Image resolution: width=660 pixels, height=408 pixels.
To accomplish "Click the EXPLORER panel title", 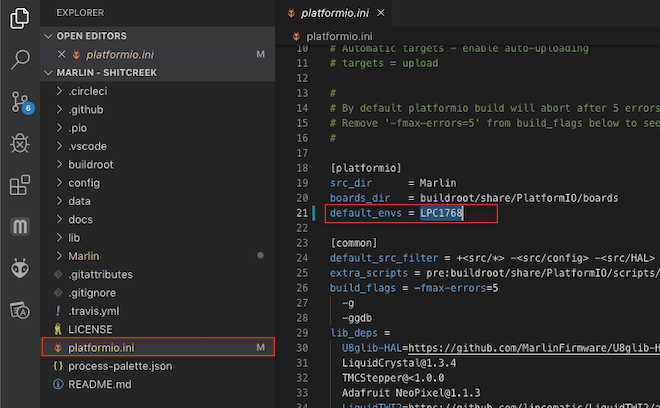I will click(x=80, y=13).
